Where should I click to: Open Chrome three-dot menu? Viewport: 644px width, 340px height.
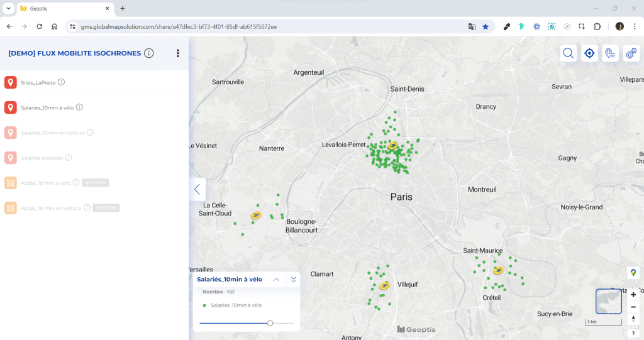coord(635,26)
